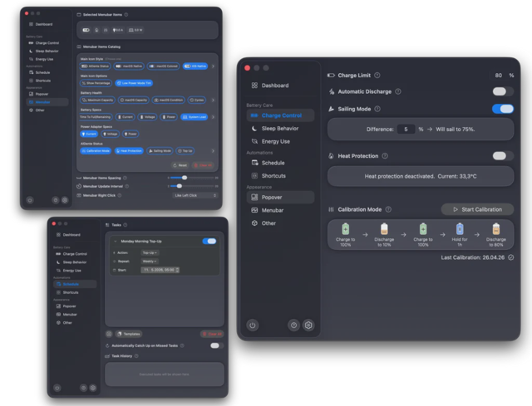Adjust Menubar Items Spacing slider
The height and width of the screenshot is (406, 532).
click(192, 178)
